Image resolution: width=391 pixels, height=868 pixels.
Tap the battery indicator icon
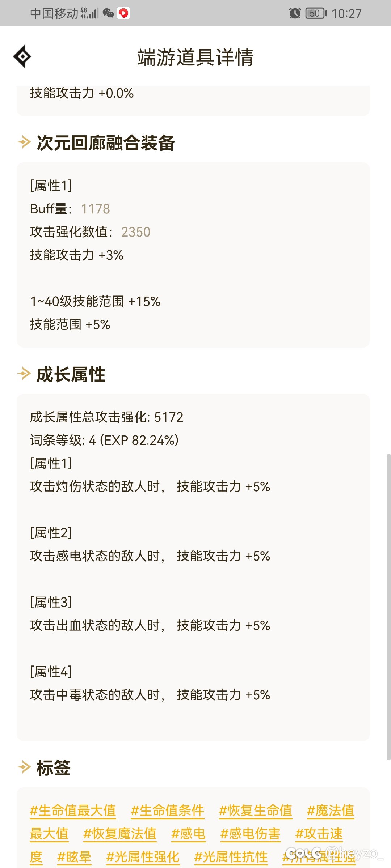(316, 13)
